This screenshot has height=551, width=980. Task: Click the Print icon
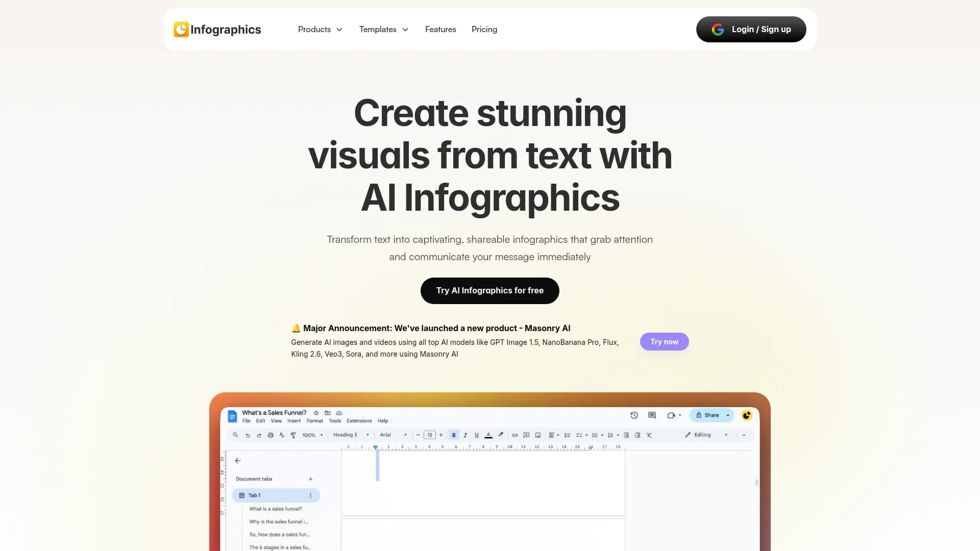coord(271,435)
